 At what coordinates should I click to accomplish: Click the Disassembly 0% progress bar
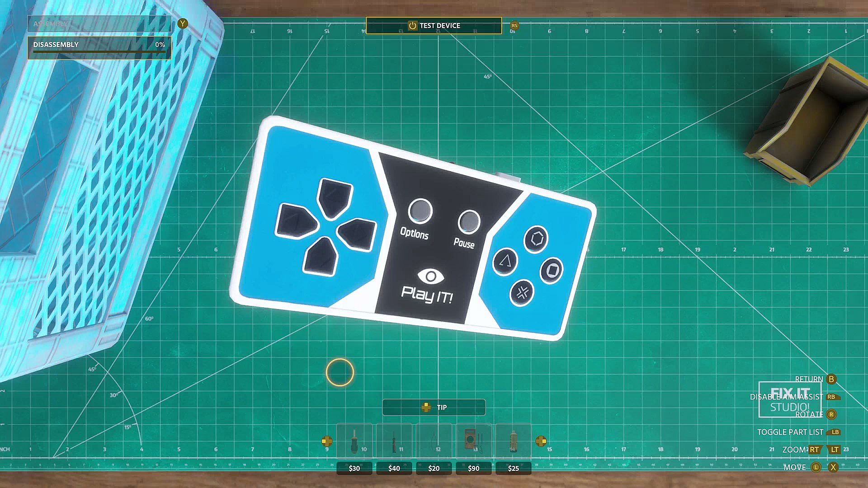pyautogui.click(x=99, y=52)
